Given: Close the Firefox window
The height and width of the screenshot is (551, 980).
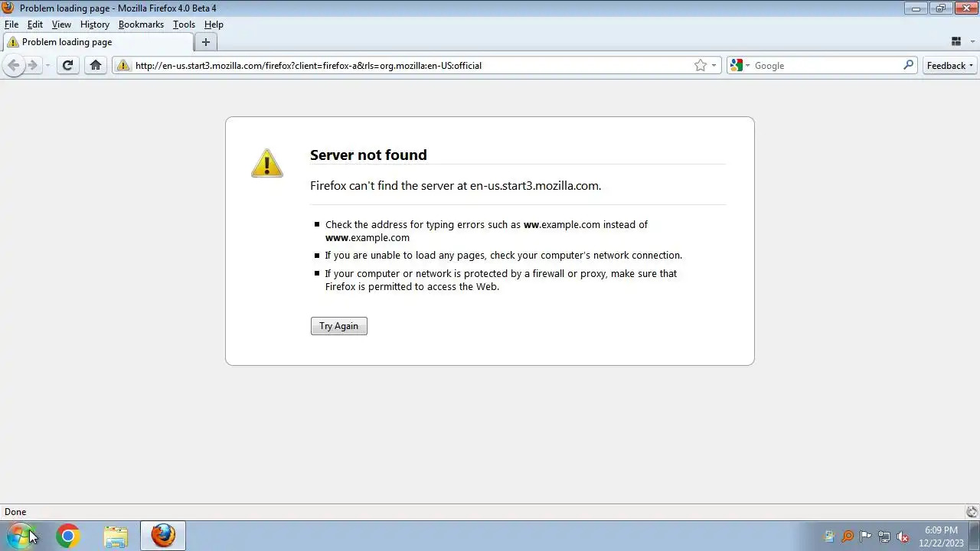Looking at the screenshot, I should pos(965,8).
